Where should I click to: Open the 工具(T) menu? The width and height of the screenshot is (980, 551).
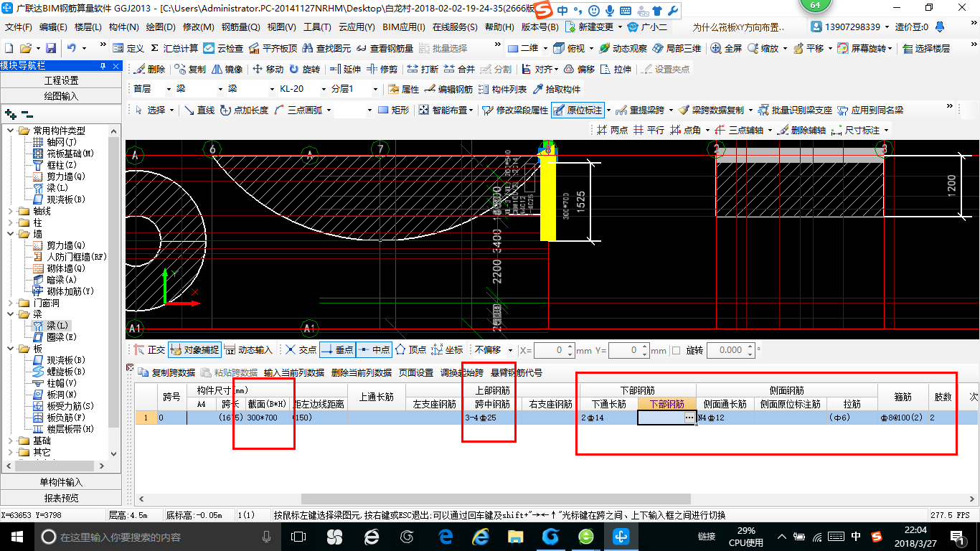[317, 27]
